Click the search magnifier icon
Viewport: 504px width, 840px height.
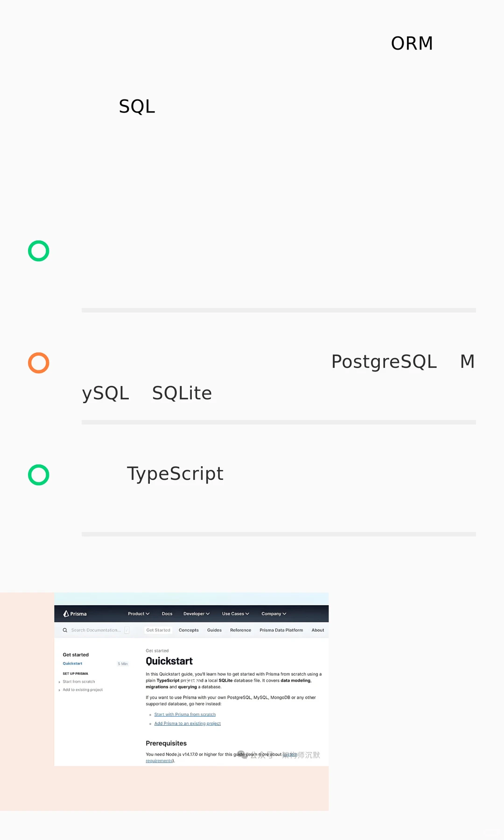(x=65, y=630)
